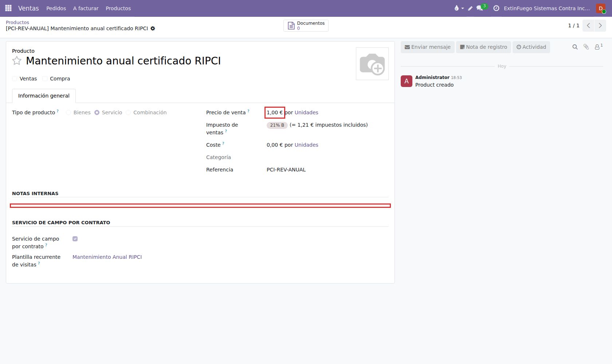Open the Documentos smart button
This screenshot has height=364, width=612.
click(306, 25)
